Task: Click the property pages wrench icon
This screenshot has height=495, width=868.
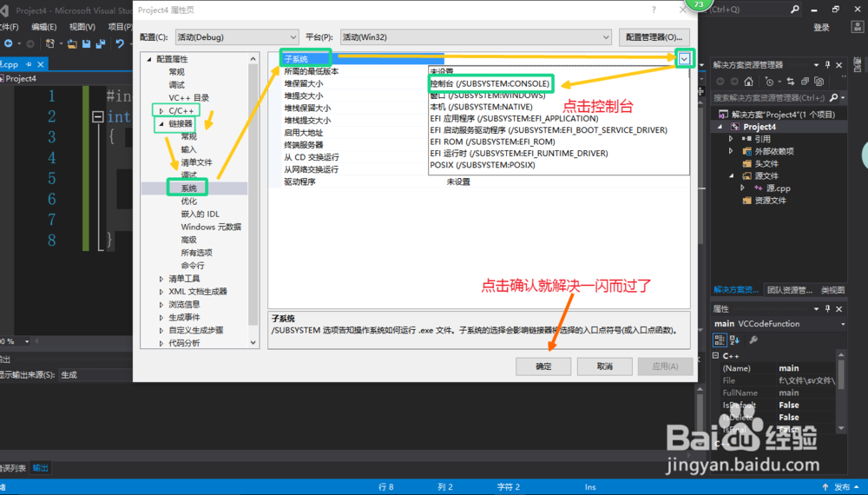Action: point(753,340)
